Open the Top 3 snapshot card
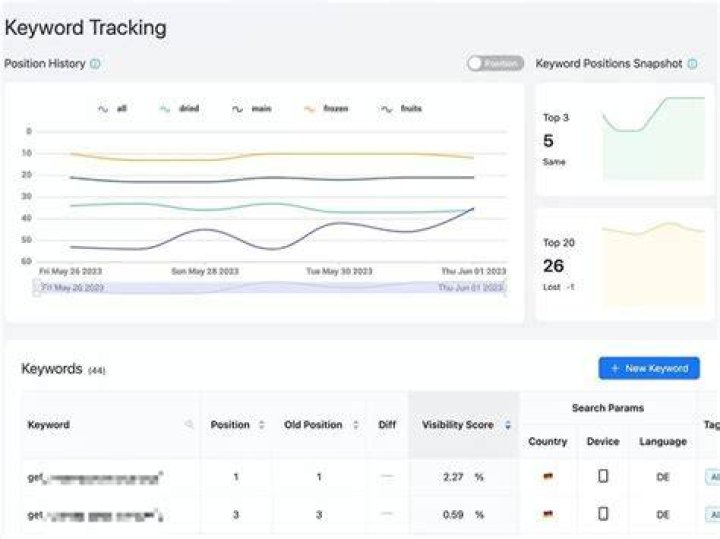 (625, 140)
